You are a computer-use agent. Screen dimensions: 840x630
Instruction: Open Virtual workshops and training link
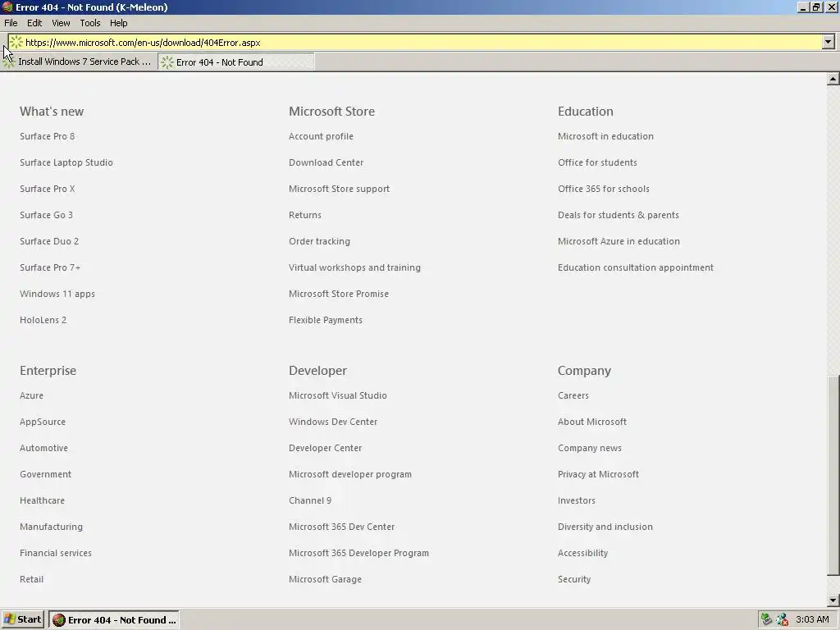pyautogui.click(x=354, y=267)
